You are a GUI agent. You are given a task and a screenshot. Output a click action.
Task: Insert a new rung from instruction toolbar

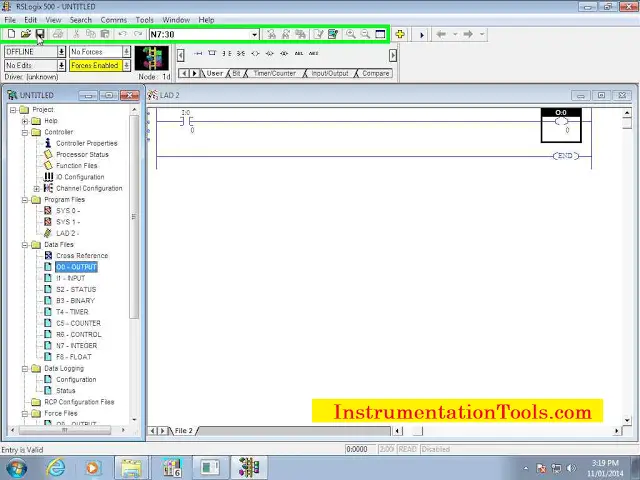point(198,53)
